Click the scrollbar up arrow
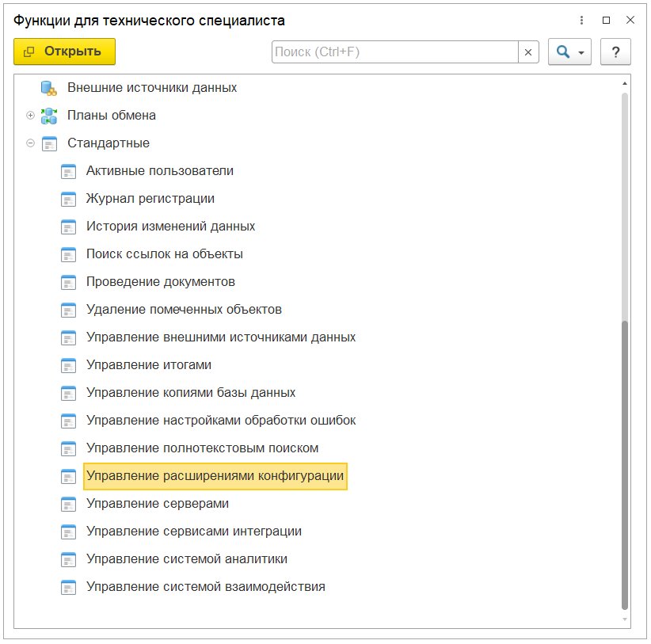This screenshot has width=651, height=644. [625, 84]
